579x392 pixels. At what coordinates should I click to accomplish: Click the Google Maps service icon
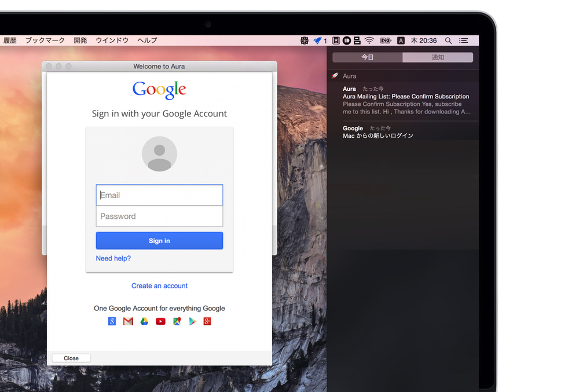tap(177, 321)
